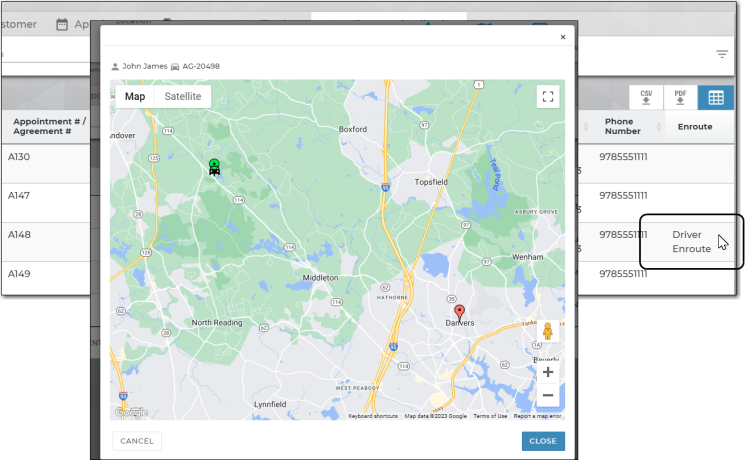Switch to the table grid view
The width and height of the screenshot is (745, 460).
[715, 97]
